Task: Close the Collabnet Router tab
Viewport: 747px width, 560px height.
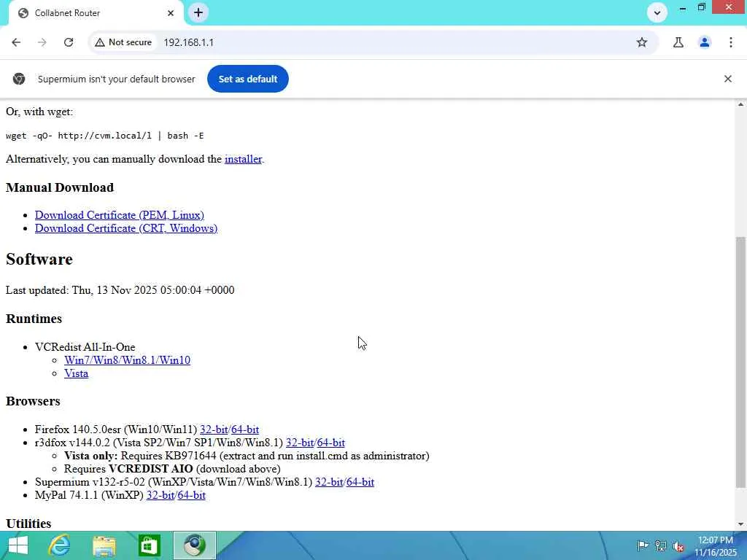Action: point(171,13)
